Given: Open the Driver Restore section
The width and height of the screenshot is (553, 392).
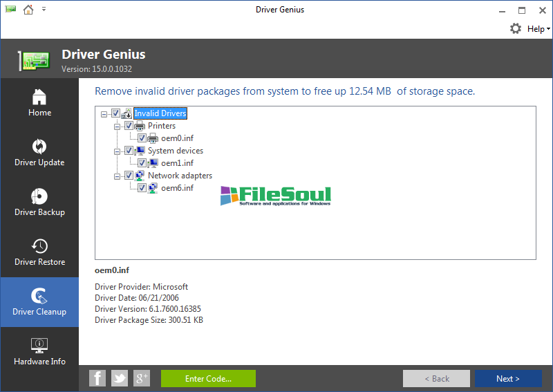Looking at the screenshot, I should click(x=39, y=252).
